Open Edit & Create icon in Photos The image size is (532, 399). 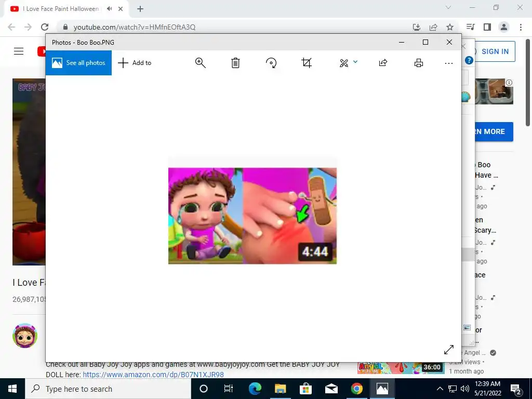(x=344, y=63)
